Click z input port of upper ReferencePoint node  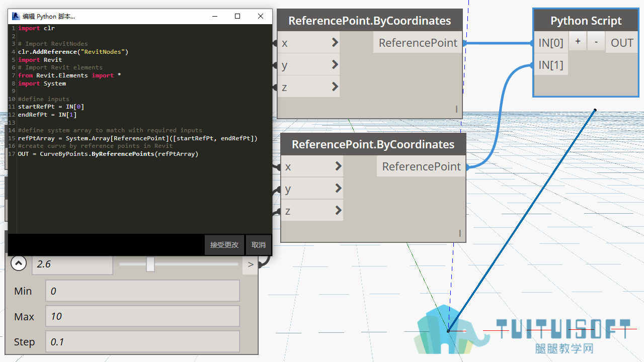pos(308,87)
